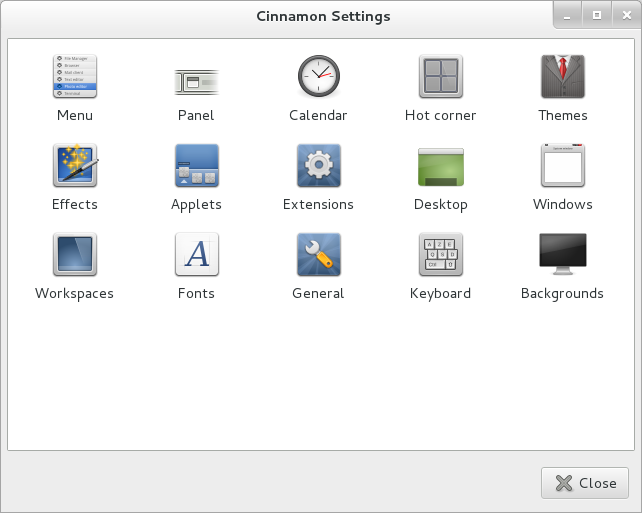Select the "Workspaces" label text

(x=74, y=294)
